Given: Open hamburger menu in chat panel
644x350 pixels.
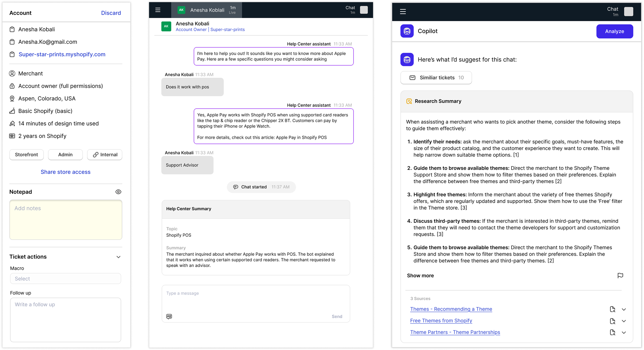Looking at the screenshot, I should 158,10.
